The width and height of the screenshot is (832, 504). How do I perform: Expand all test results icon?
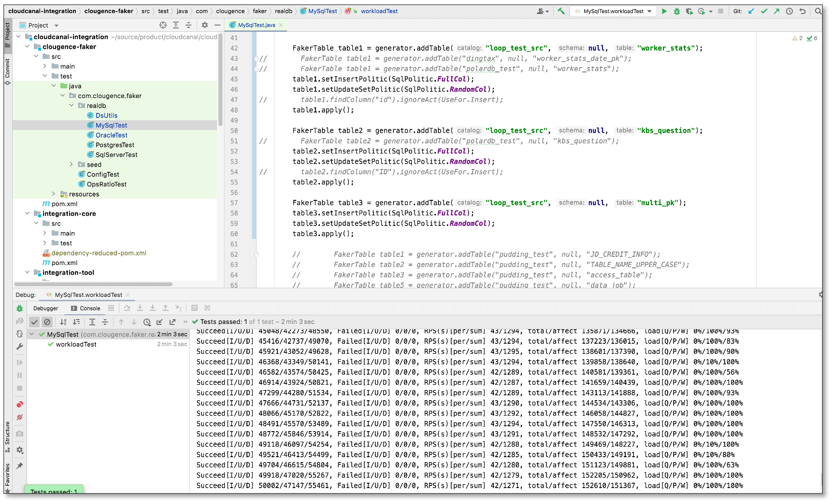click(92, 322)
